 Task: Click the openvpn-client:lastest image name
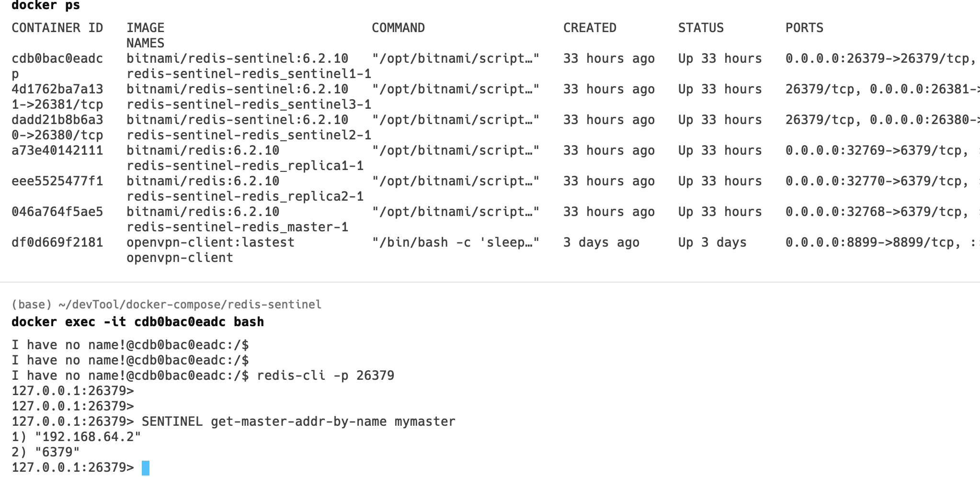pos(210,242)
